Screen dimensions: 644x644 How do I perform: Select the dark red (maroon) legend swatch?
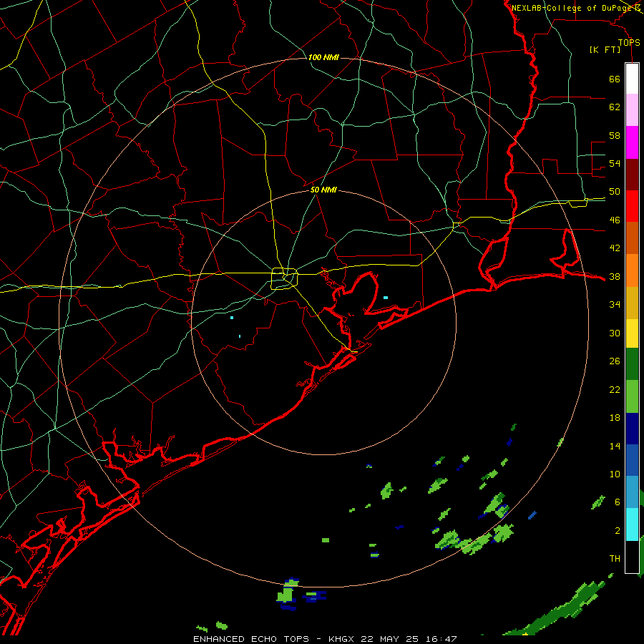632,175
